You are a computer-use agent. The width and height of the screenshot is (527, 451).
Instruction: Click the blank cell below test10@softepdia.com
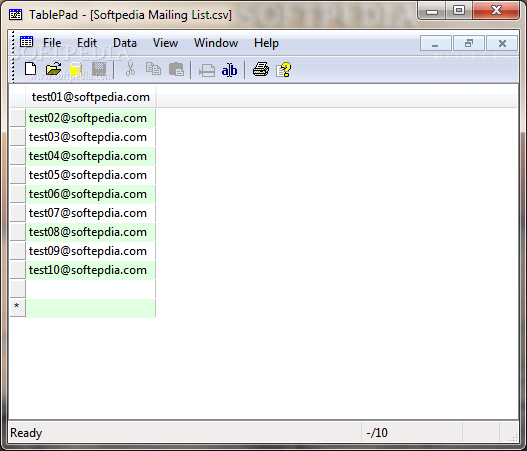tap(91, 289)
